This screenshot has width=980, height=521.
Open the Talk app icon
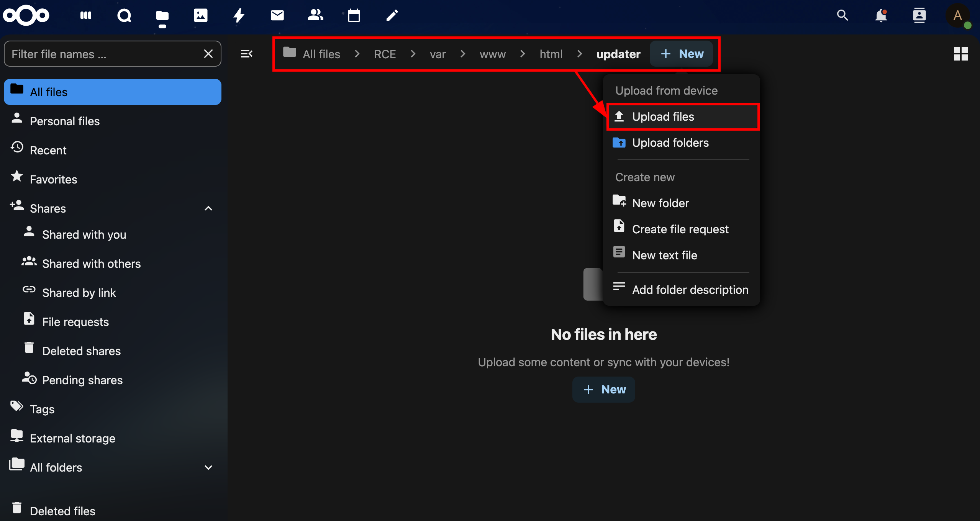click(x=124, y=15)
